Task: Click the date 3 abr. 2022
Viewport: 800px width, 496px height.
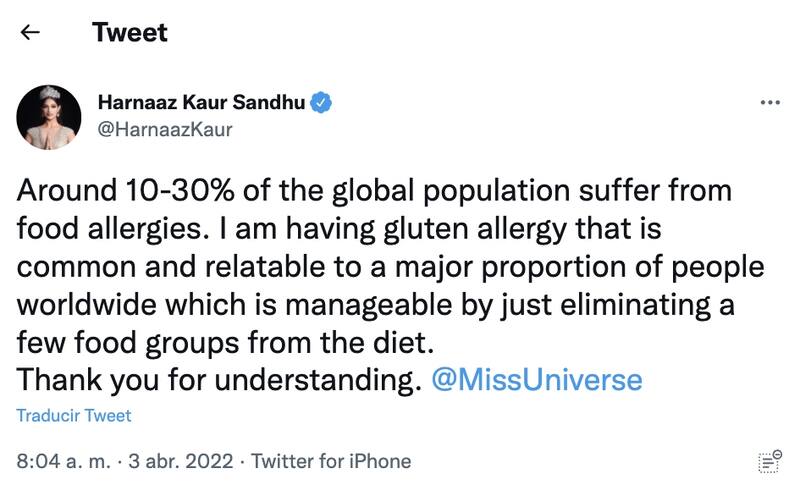Action: (183, 461)
